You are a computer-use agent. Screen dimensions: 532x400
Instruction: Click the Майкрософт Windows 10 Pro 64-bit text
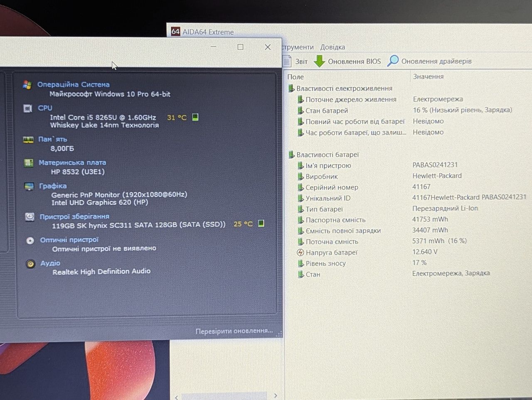click(110, 94)
